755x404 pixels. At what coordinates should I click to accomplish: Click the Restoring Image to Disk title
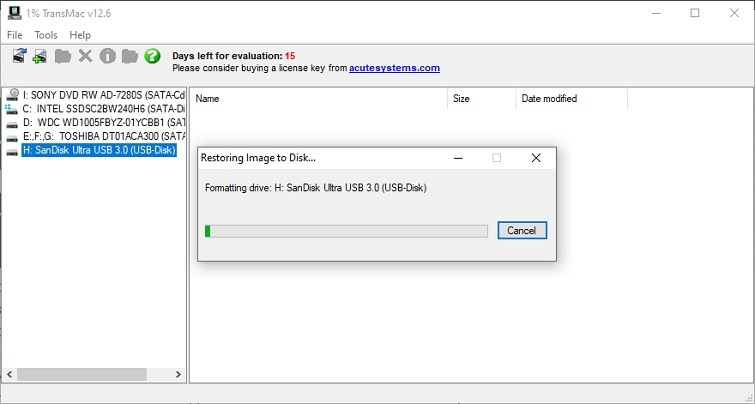coord(258,158)
